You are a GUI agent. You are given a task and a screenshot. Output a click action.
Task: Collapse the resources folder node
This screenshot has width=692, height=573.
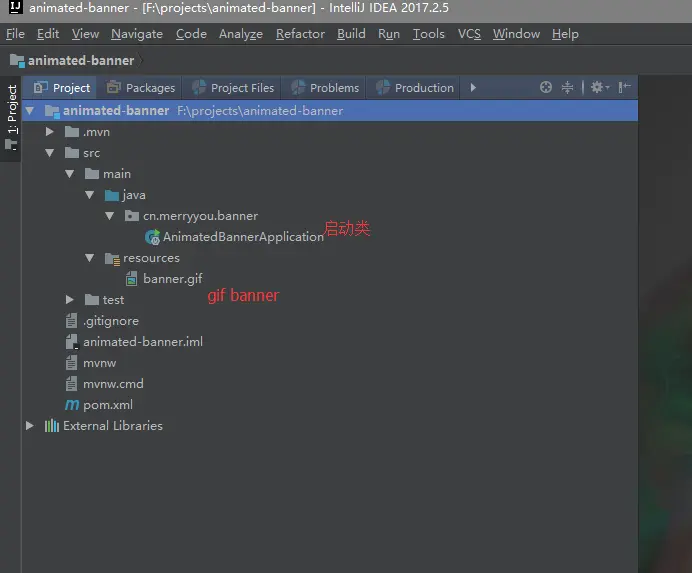(90, 258)
